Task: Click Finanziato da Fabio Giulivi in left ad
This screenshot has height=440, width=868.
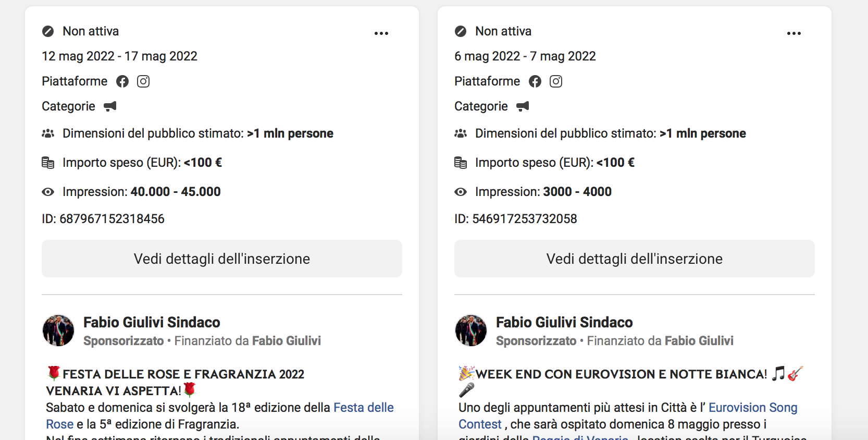Action: (247, 341)
